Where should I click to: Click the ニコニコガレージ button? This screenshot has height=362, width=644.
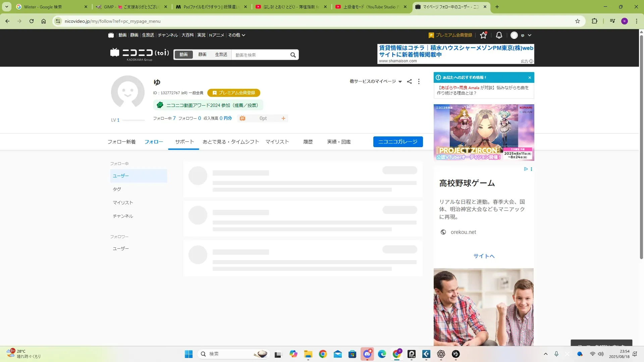coord(398,142)
